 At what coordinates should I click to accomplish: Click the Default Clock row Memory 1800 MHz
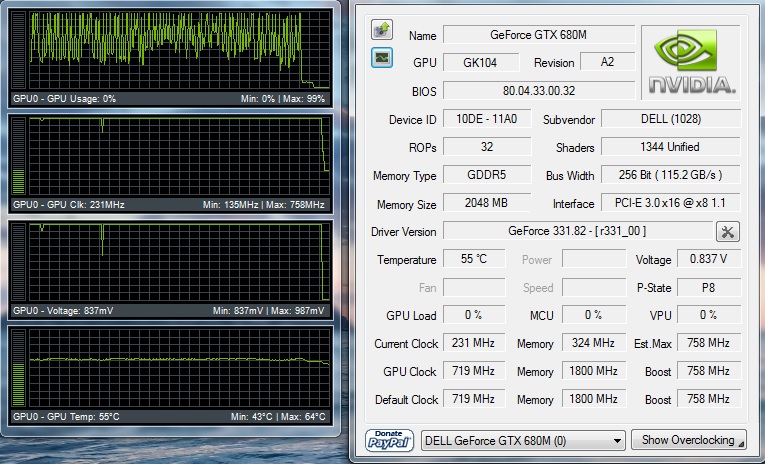594,399
